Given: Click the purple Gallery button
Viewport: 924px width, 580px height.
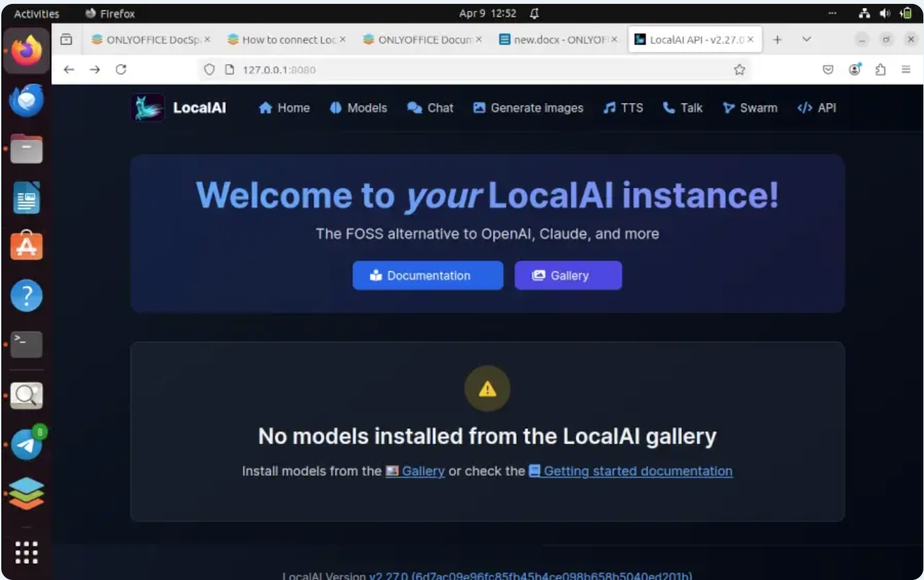Looking at the screenshot, I should (569, 275).
